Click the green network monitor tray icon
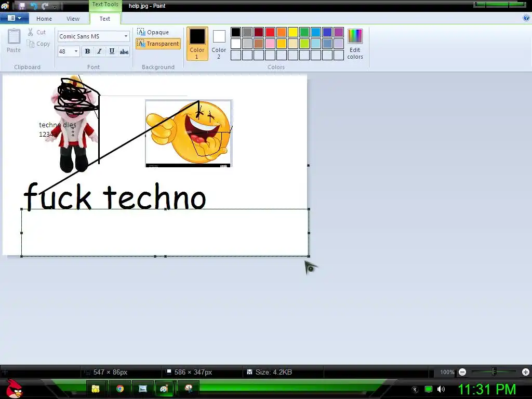Viewport: 532px width, 399px height. 429,389
